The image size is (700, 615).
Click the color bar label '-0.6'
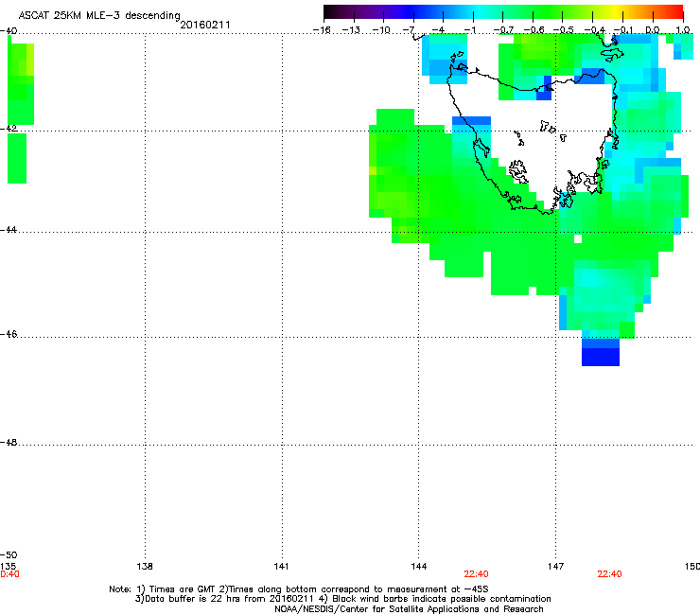coord(534,30)
